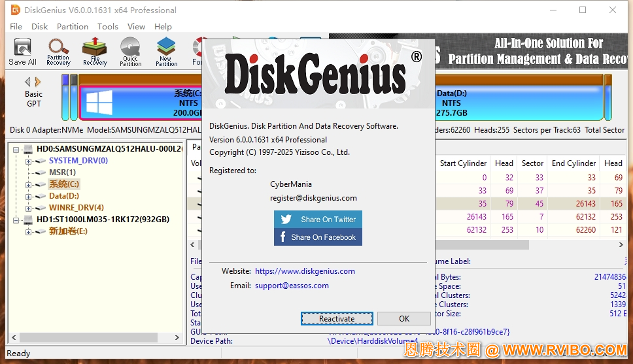
Task: Open the Help menu
Action: [163, 27]
